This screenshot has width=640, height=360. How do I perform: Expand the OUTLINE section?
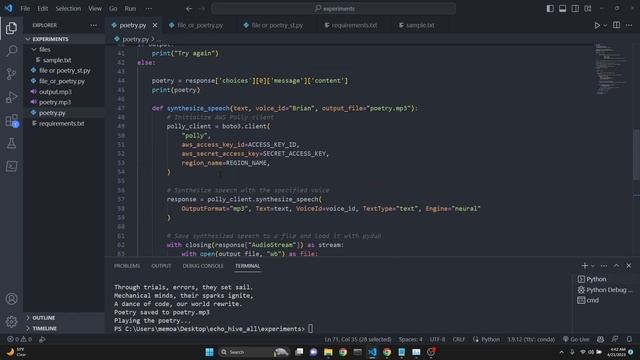click(64, 318)
